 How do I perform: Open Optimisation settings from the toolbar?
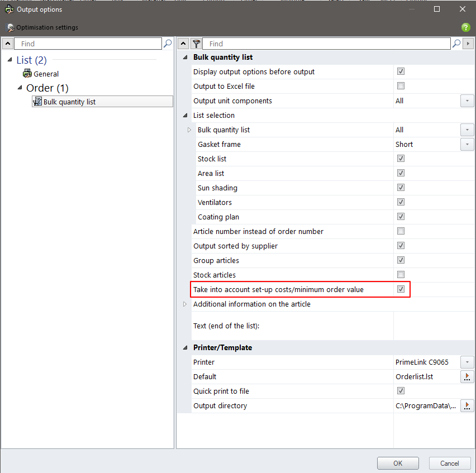click(x=42, y=27)
